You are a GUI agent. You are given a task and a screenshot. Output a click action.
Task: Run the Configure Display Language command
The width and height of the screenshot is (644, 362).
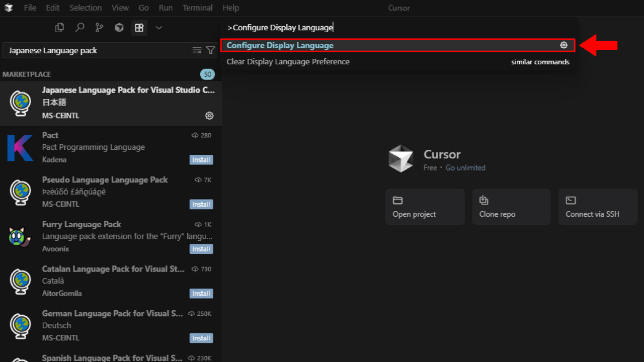397,45
